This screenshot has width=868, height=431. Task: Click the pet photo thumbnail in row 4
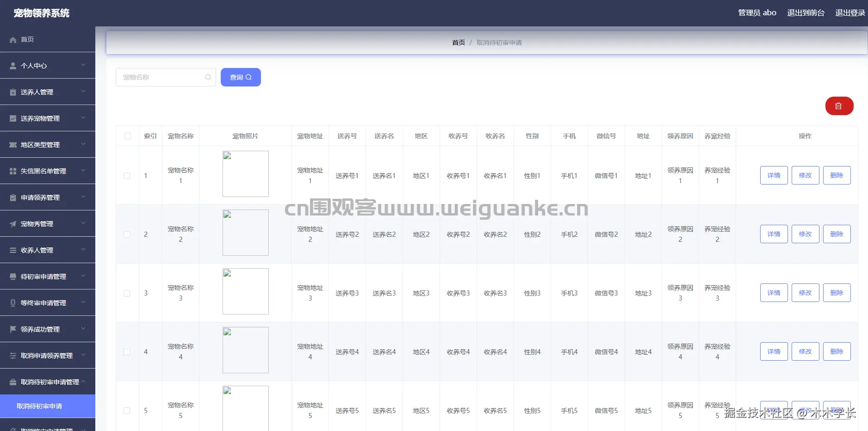point(246,350)
